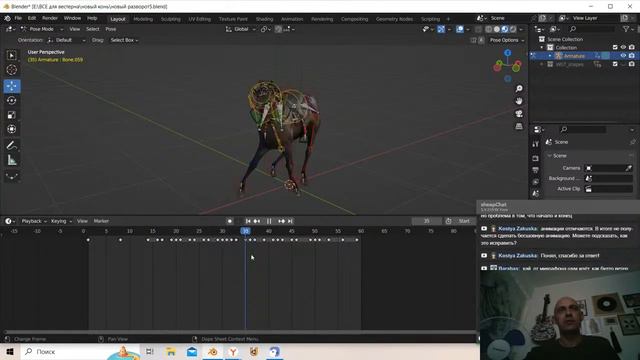The height and width of the screenshot is (360, 640).
Task: Select the Measure tool
Action: pyautogui.click(x=12, y=160)
